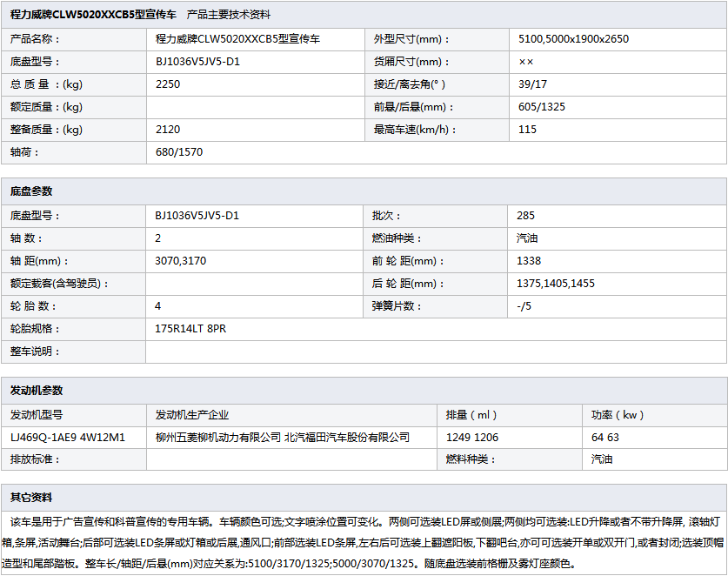
Task: Click the 前悬/后悬(mm) label
Action: click(414, 107)
